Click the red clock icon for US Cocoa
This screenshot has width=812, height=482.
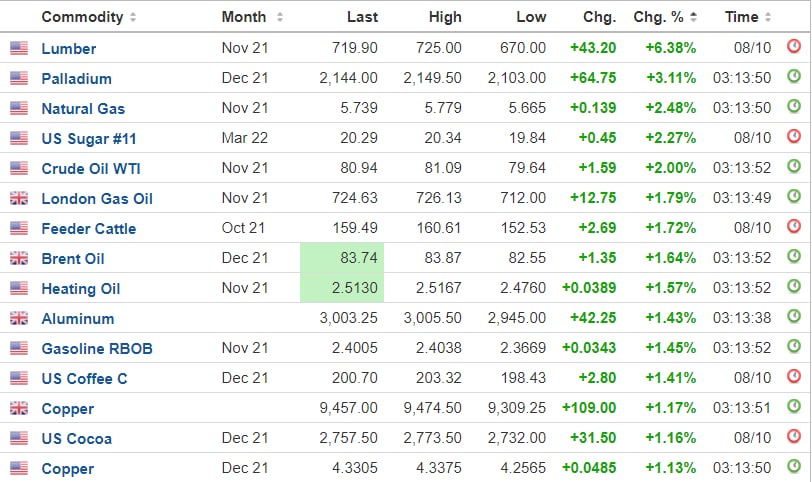click(793, 436)
